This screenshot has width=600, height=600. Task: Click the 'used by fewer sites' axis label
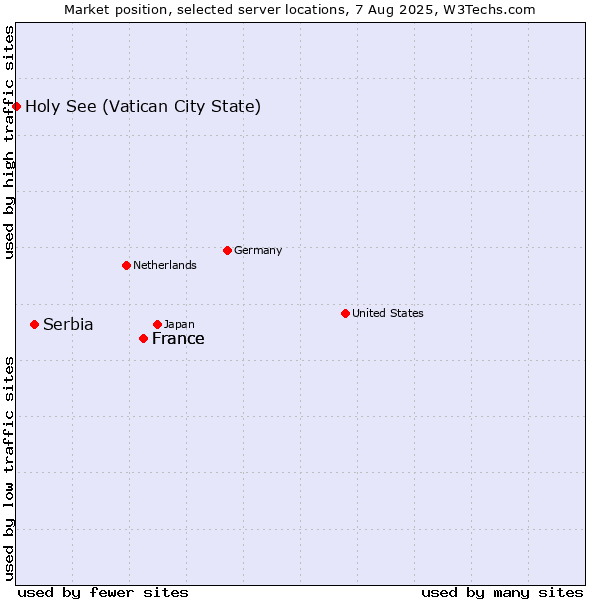click(x=103, y=593)
